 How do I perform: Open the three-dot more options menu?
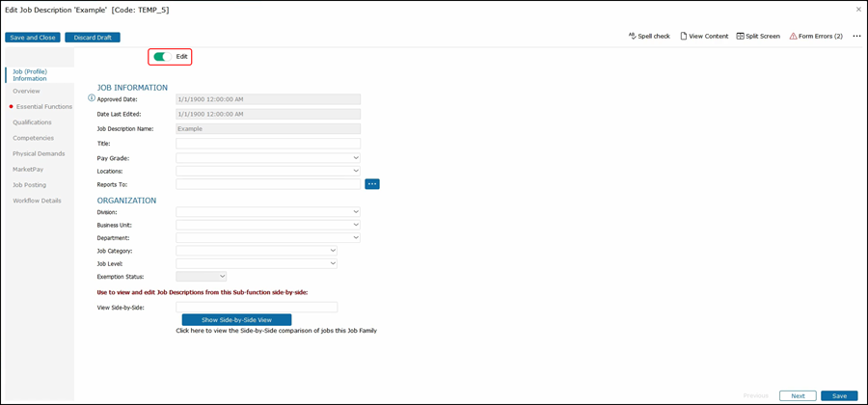point(856,36)
